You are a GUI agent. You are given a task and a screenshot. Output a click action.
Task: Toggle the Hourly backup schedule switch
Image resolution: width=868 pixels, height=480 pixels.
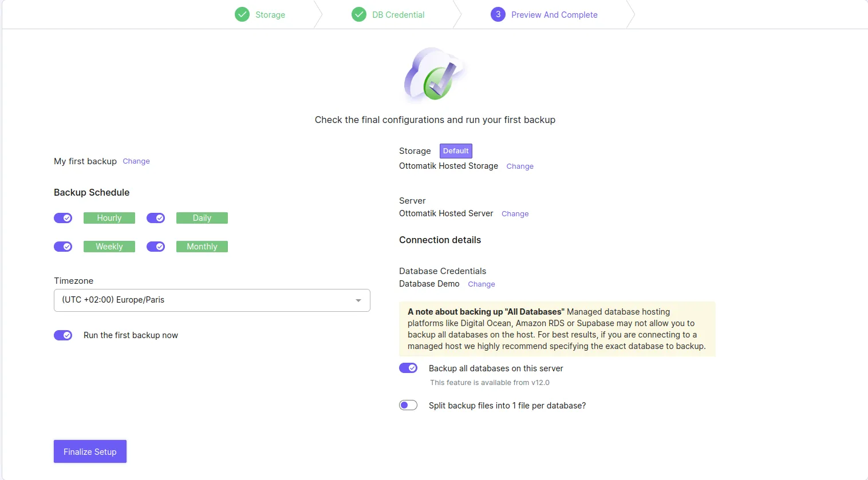[x=63, y=218]
